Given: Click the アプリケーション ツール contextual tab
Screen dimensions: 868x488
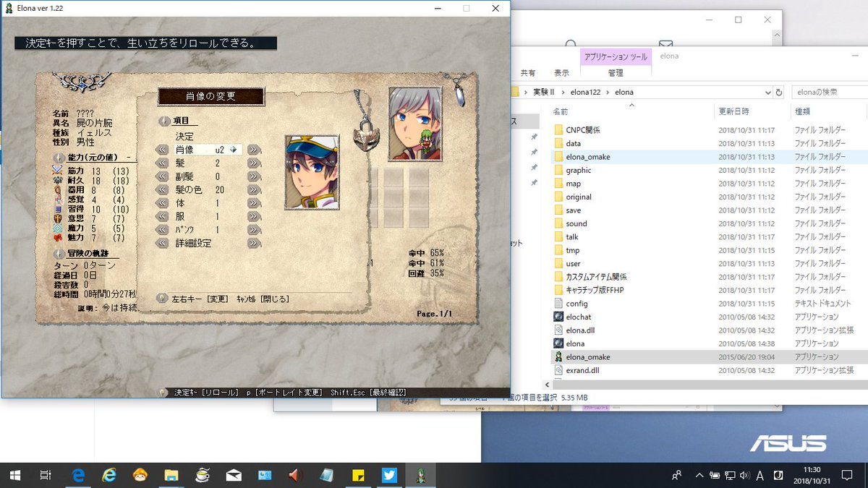Looking at the screenshot, I should (616, 56).
